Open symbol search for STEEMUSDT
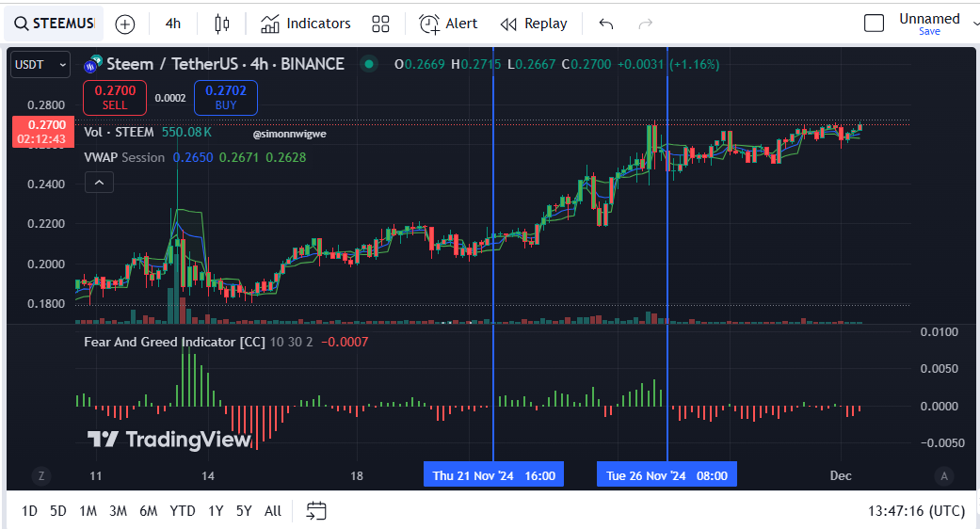 [x=54, y=24]
